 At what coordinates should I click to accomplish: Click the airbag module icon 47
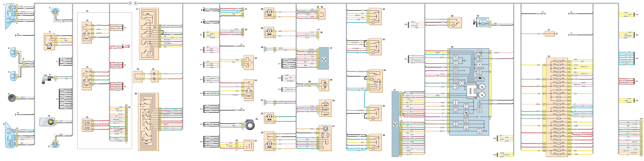tap(395, 124)
